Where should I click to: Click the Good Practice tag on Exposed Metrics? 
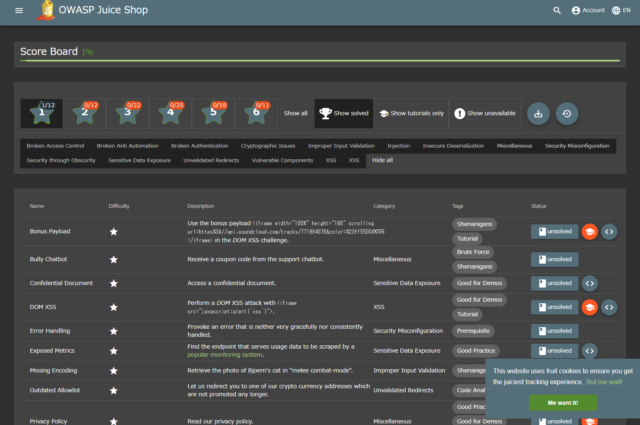(476, 351)
